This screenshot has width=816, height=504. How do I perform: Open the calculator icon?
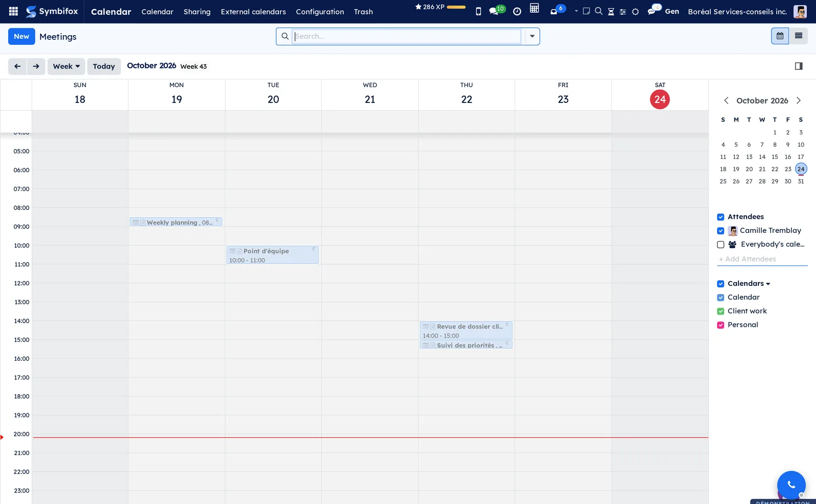click(x=534, y=8)
